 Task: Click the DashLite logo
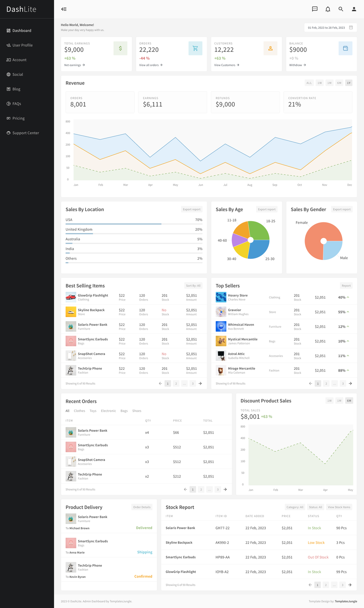(21, 9)
